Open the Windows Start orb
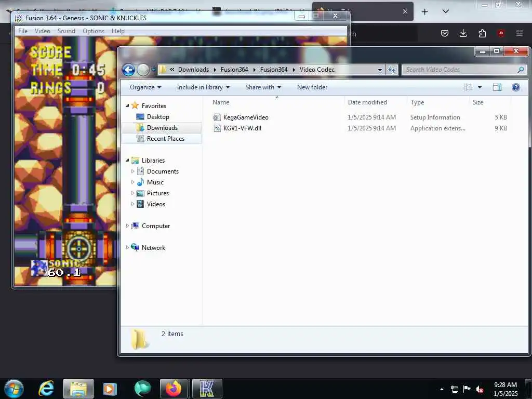 14,389
